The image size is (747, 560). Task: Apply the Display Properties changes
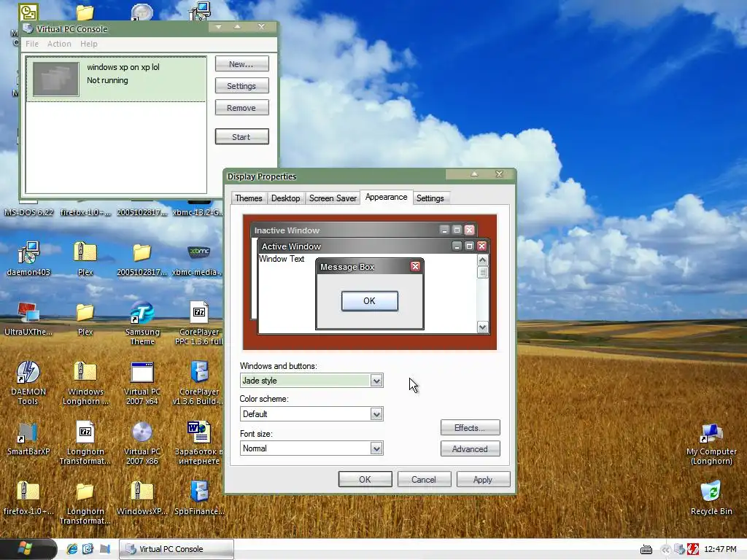pos(483,480)
